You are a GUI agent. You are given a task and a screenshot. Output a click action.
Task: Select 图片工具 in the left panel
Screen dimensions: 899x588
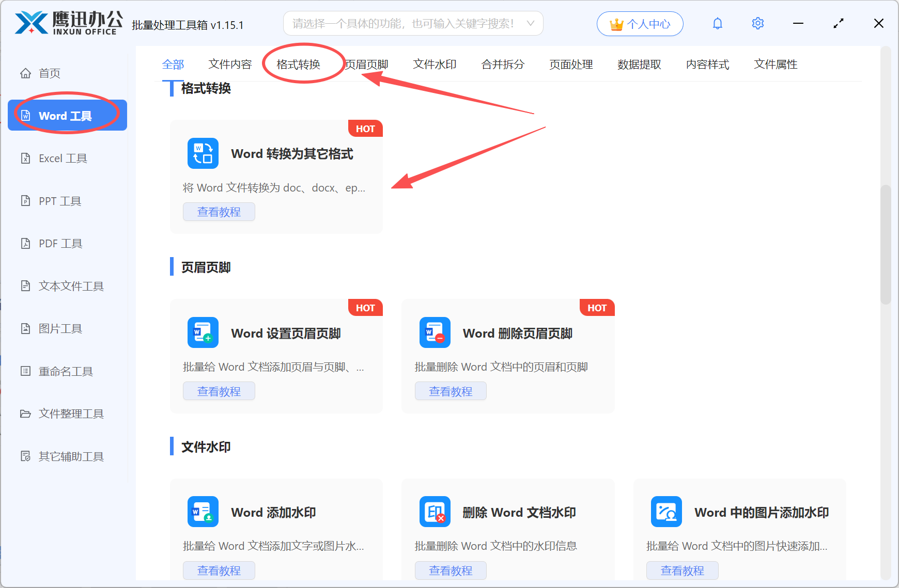[x=60, y=328]
